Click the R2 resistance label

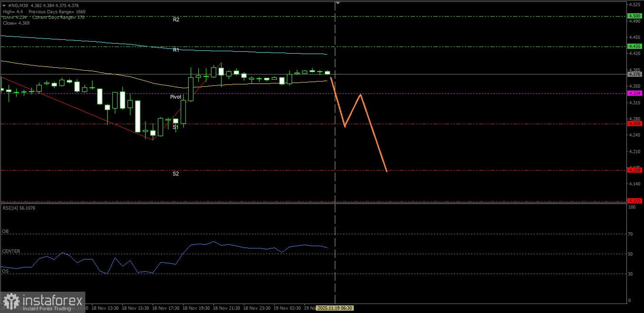[176, 20]
